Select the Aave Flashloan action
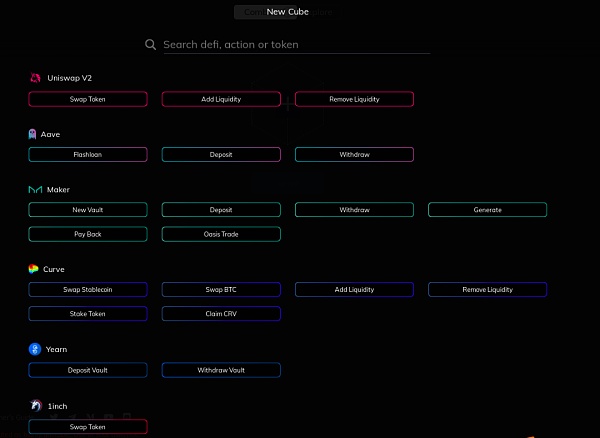Image resolution: width=600 pixels, height=438 pixels. point(88,155)
